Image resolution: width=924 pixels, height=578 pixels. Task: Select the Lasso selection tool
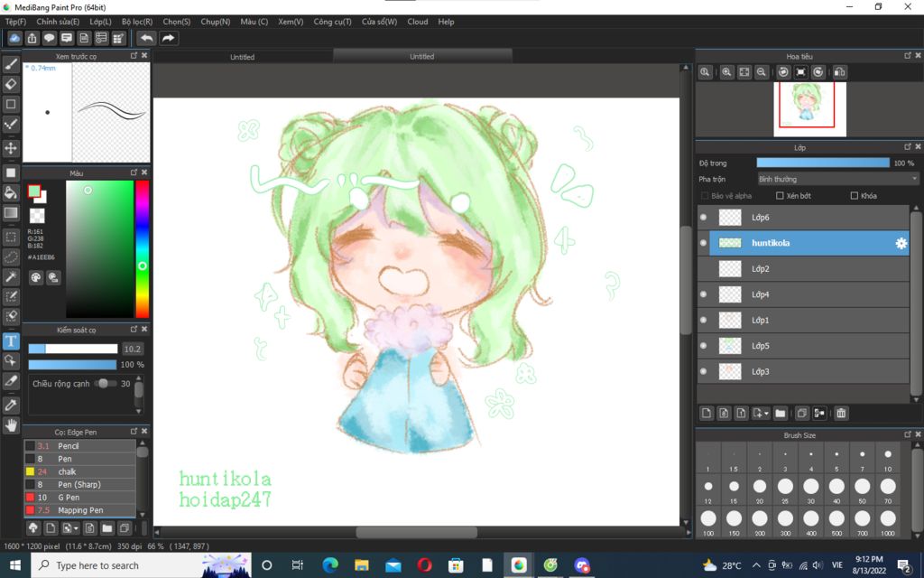point(11,257)
